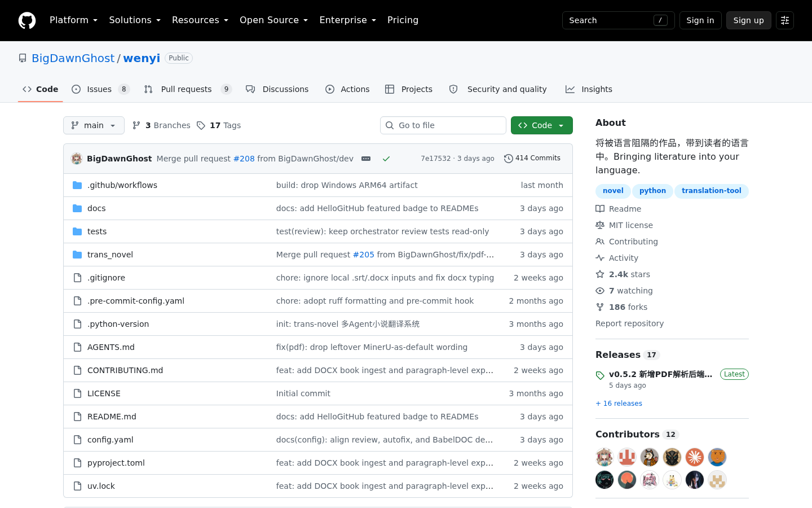Open the Issues tab

pyautogui.click(x=101, y=89)
